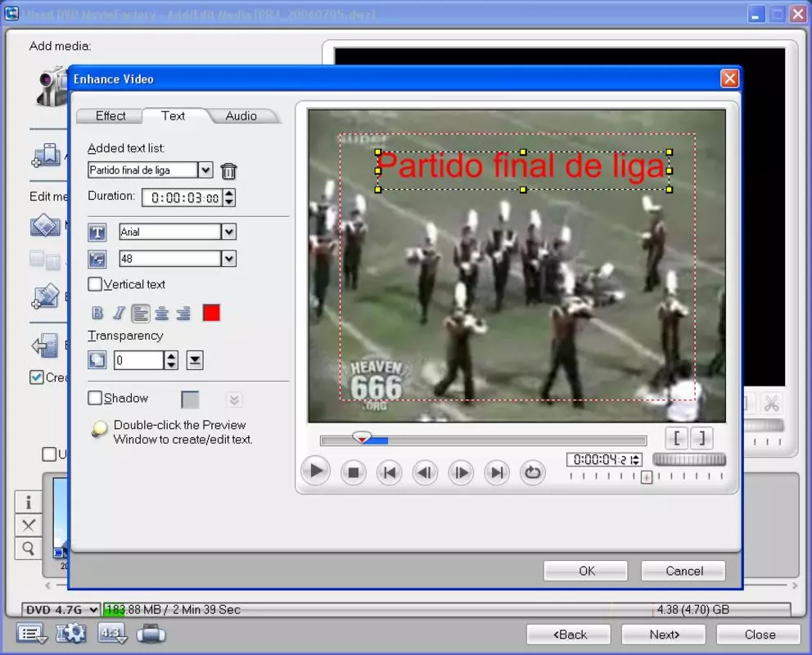This screenshot has height=655, width=812.
Task: Click the Play button
Action: (x=315, y=471)
